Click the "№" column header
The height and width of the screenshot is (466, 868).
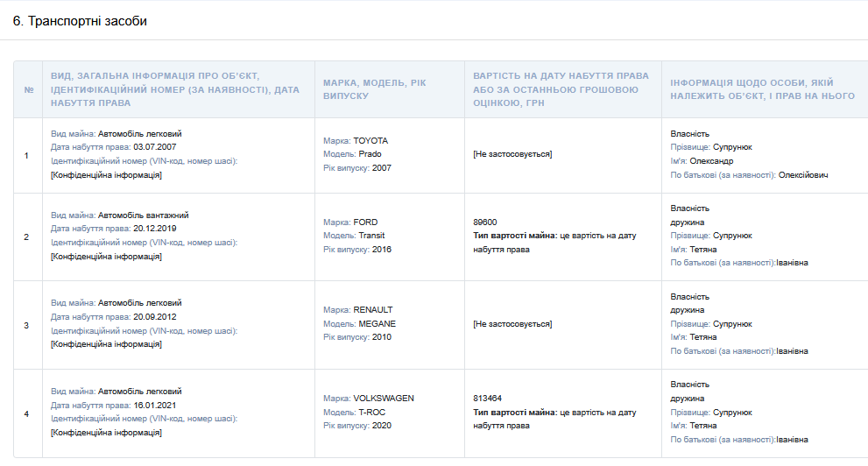point(29,89)
